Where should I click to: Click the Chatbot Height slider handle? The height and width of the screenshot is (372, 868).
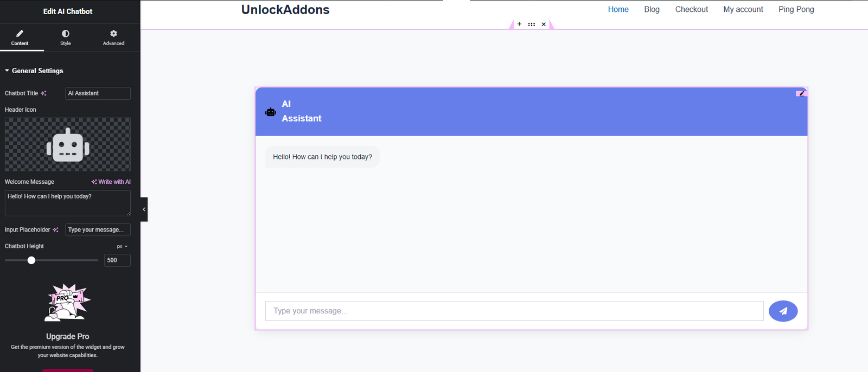(x=31, y=260)
